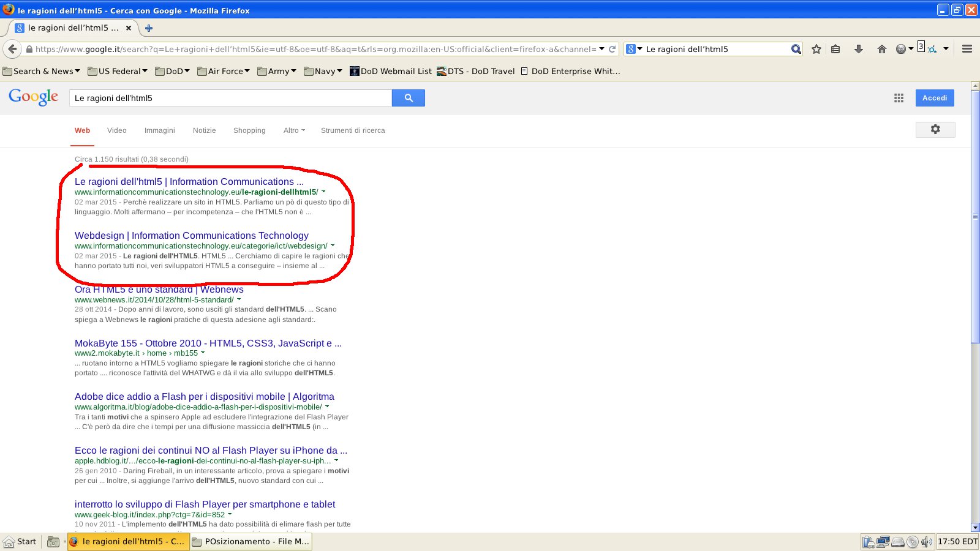The height and width of the screenshot is (551, 980).
Task: Select the Firefox taskbar window button
Action: click(x=127, y=542)
